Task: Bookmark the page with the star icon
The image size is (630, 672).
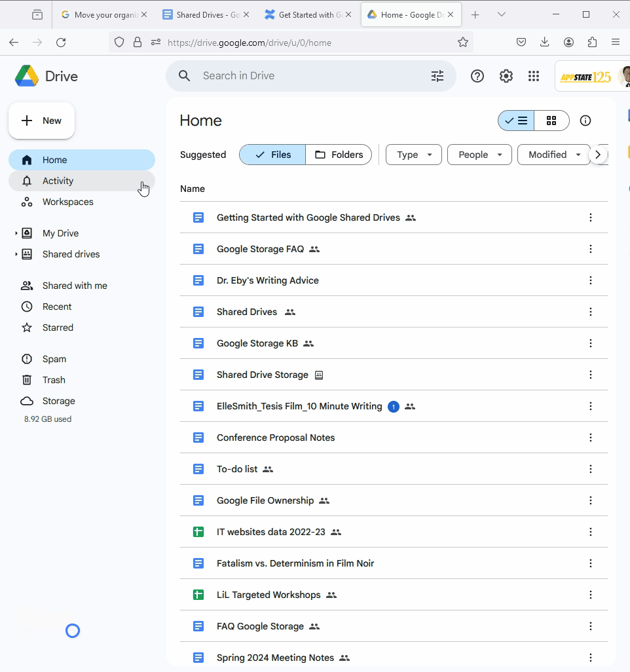Action: pos(463,43)
